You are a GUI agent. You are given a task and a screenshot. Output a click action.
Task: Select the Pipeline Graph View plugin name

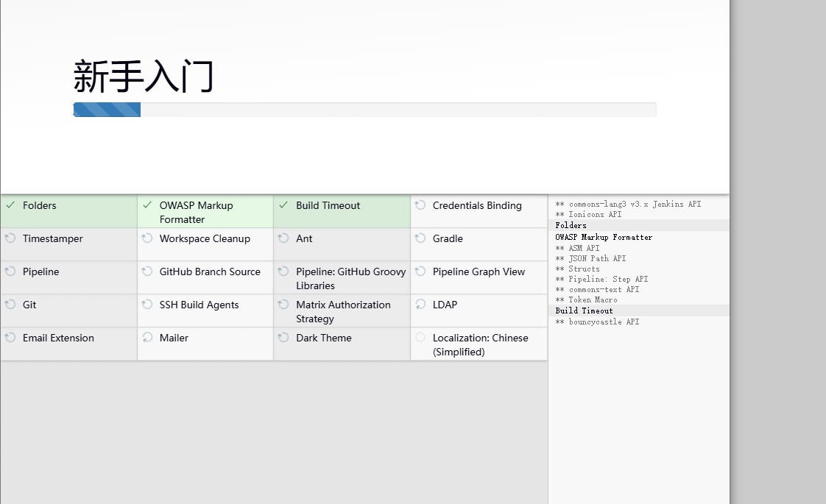[479, 271]
